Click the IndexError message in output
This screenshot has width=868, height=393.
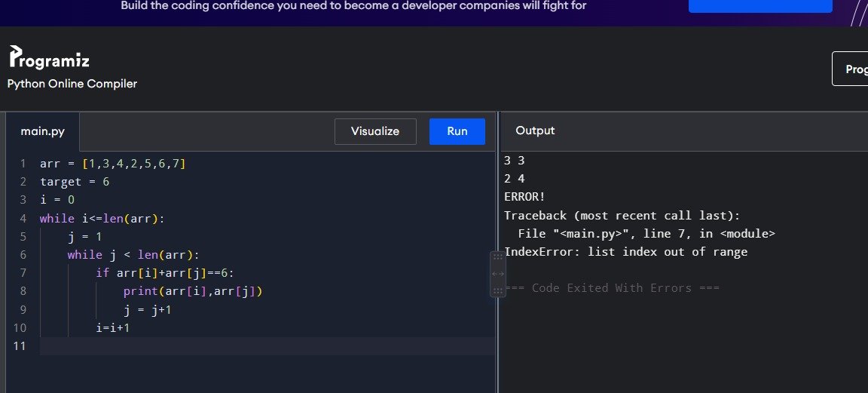[626, 252]
